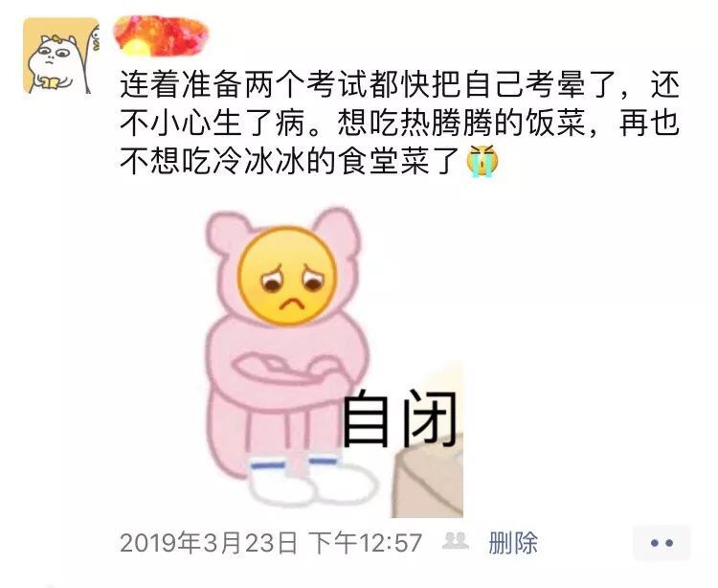Image resolution: width=718 pixels, height=588 pixels.
Task: Tap the blurred username above the post
Action: 161,35
